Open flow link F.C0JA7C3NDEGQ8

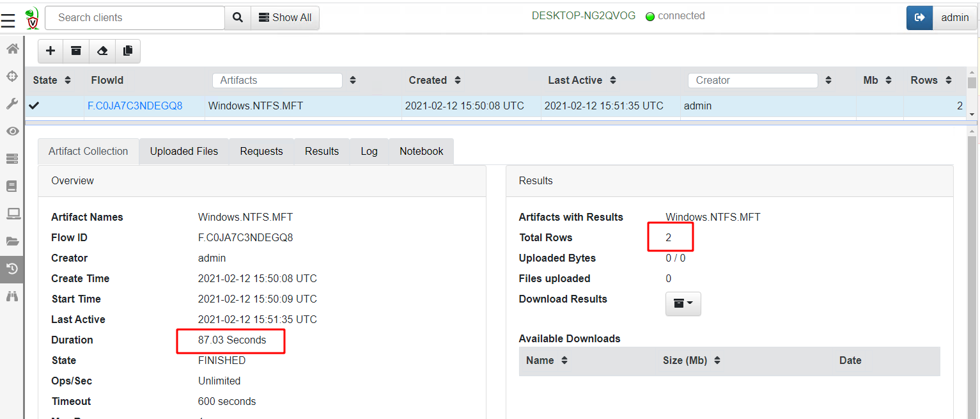point(135,106)
